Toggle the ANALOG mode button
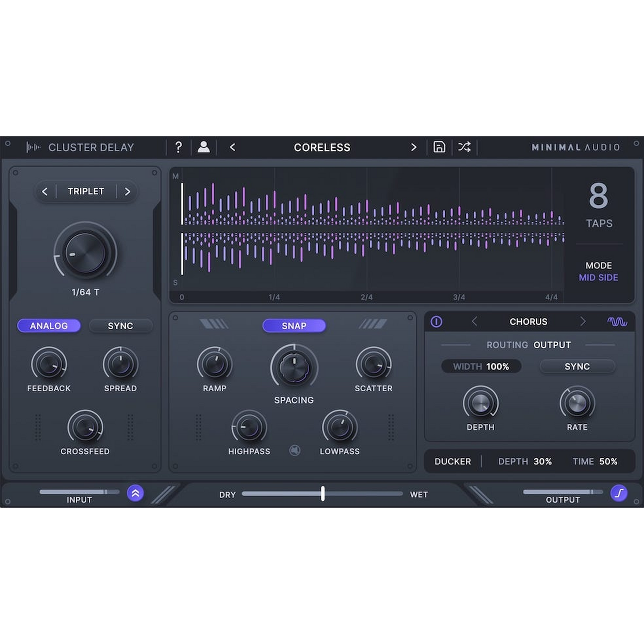The width and height of the screenshot is (644, 644). point(49,326)
